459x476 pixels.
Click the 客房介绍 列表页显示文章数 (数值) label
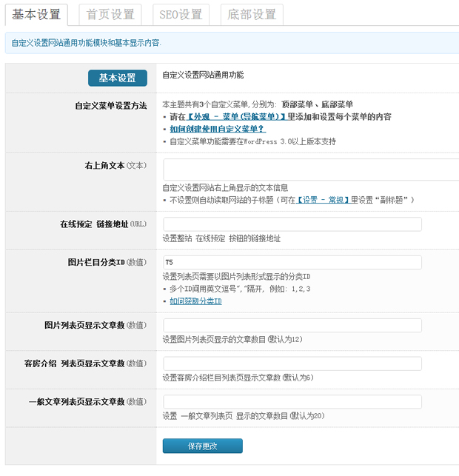click(86, 363)
